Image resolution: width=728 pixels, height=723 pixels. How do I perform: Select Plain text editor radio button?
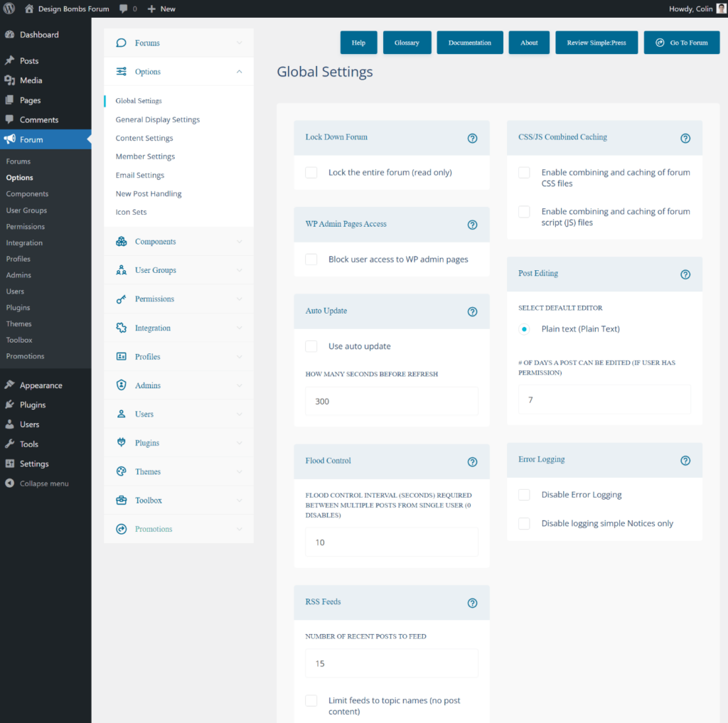pyautogui.click(x=524, y=329)
